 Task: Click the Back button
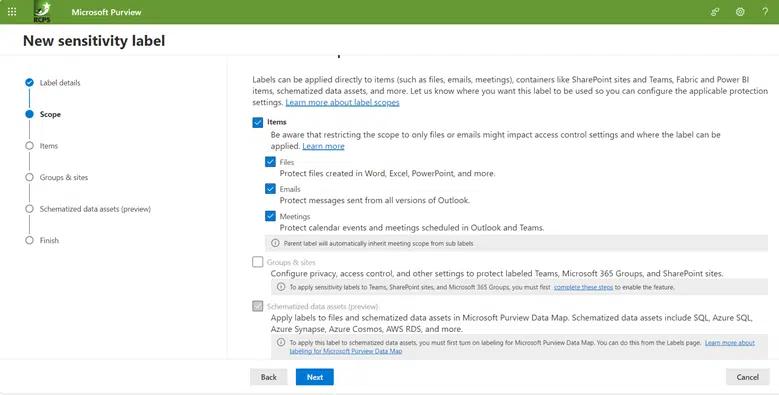(x=268, y=377)
